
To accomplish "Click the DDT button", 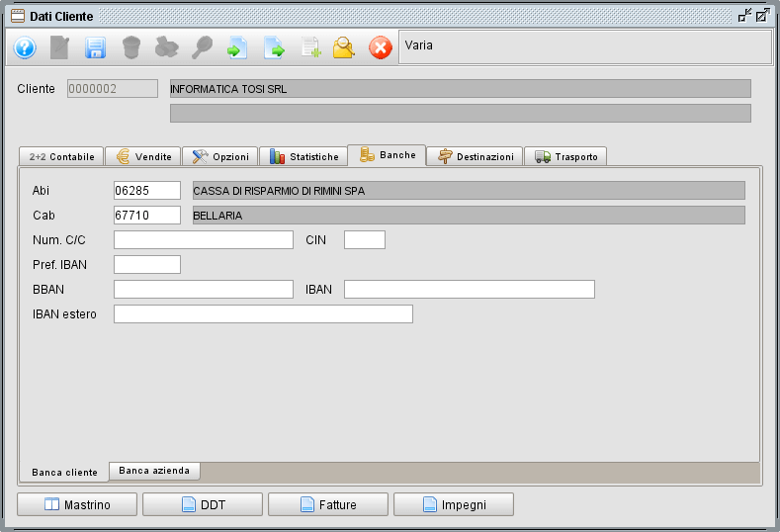I will [203, 504].
